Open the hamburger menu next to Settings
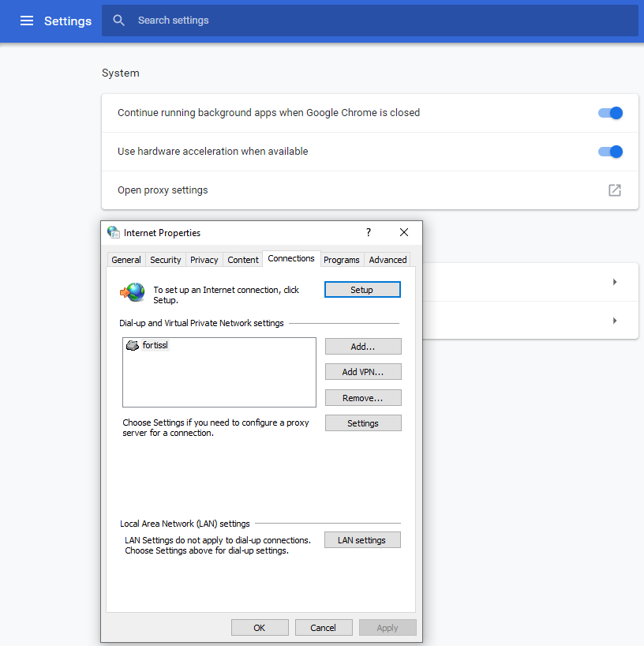Image resolution: width=644 pixels, height=646 pixels. (x=27, y=21)
